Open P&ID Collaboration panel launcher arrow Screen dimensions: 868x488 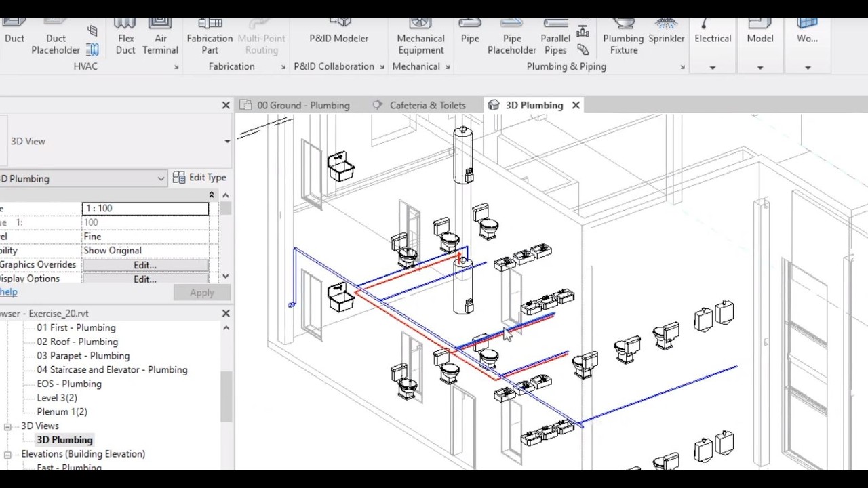[382, 67]
